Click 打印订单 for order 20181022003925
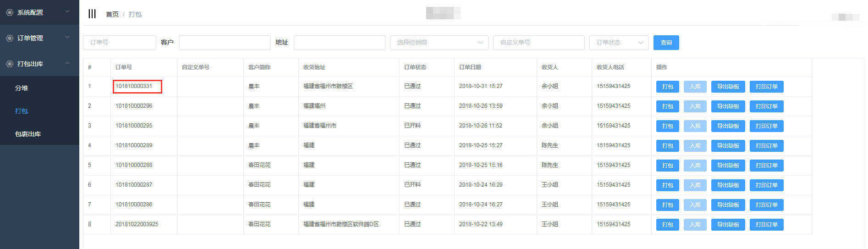This screenshot has width=868, height=249. (x=767, y=225)
